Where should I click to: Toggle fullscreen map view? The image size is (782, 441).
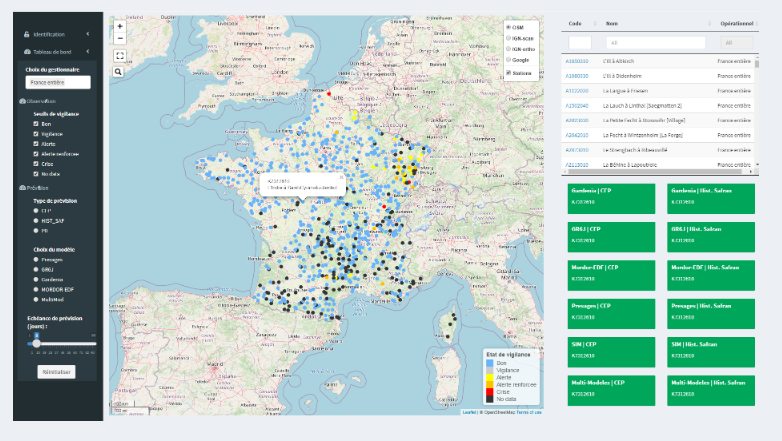[x=120, y=56]
